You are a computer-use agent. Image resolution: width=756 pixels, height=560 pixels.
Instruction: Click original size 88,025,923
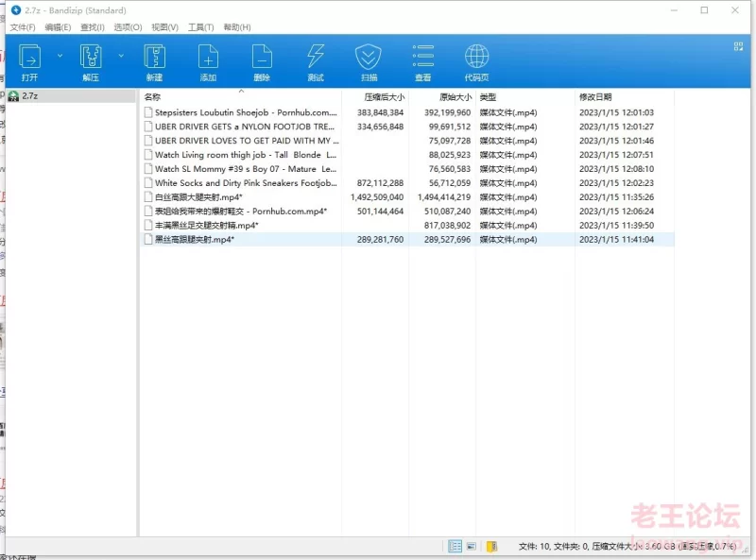click(450, 155)
